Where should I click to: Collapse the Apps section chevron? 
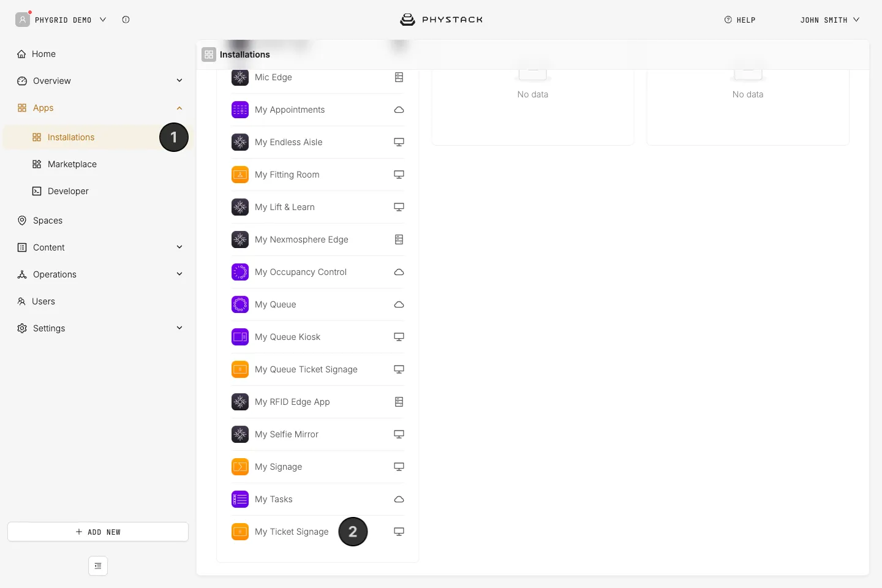tap(179, 108)
